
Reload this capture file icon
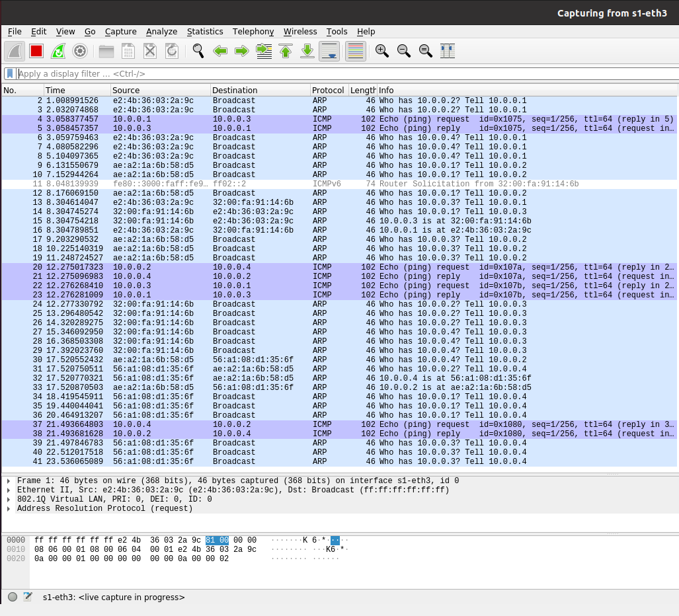click(172, 51)
